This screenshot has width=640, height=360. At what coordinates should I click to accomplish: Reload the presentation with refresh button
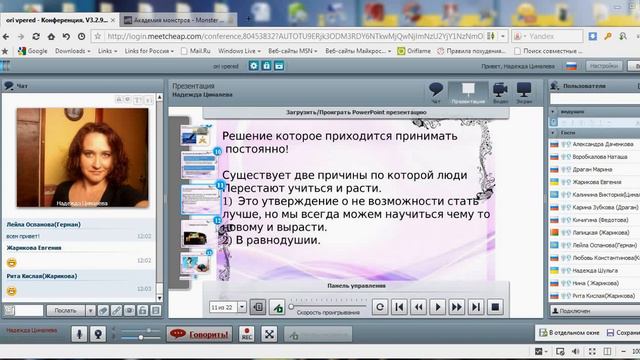(380, 307)
